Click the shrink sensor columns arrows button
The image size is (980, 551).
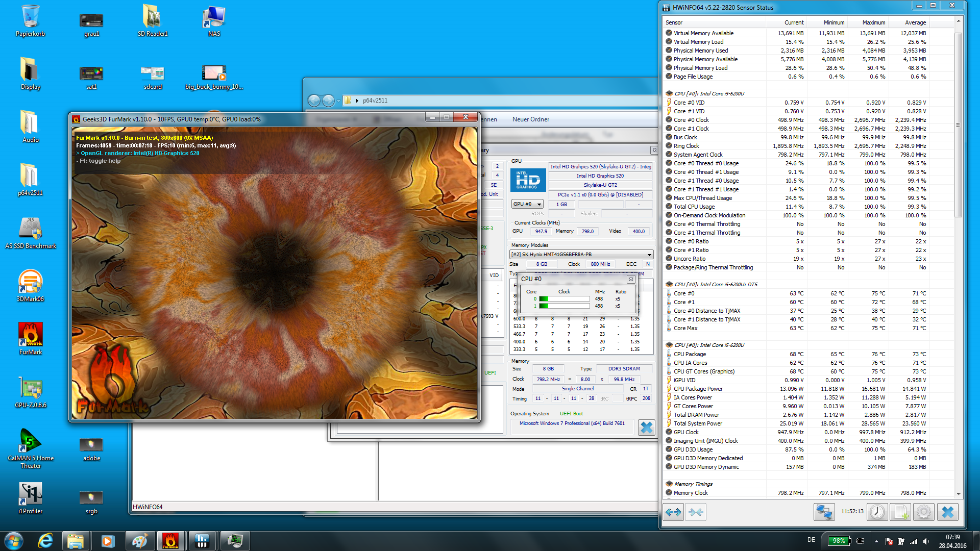[696, 512]
